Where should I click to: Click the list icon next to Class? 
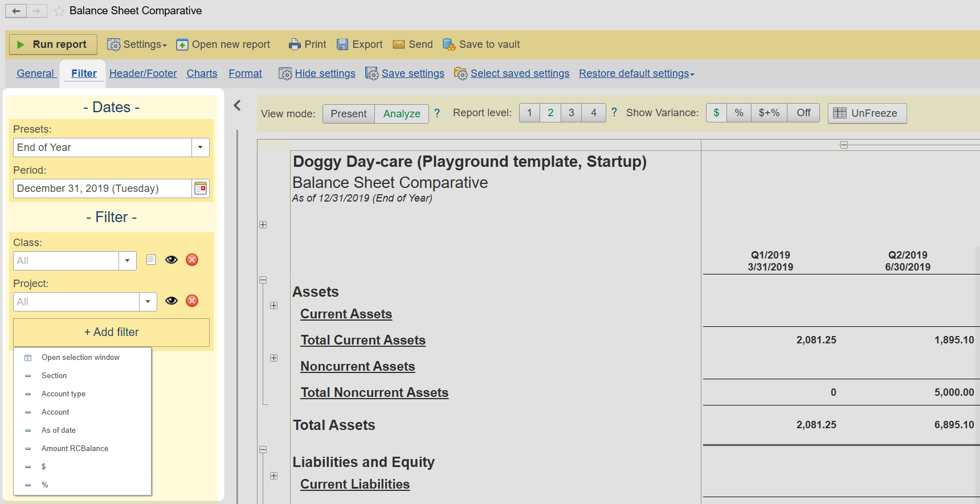tap(151, 260)
